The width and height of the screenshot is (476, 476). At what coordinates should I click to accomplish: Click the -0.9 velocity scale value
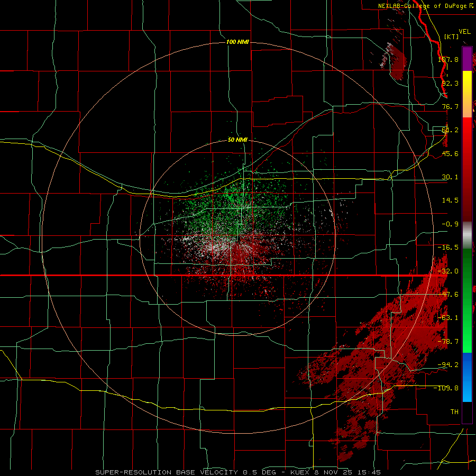click(450, 224)
